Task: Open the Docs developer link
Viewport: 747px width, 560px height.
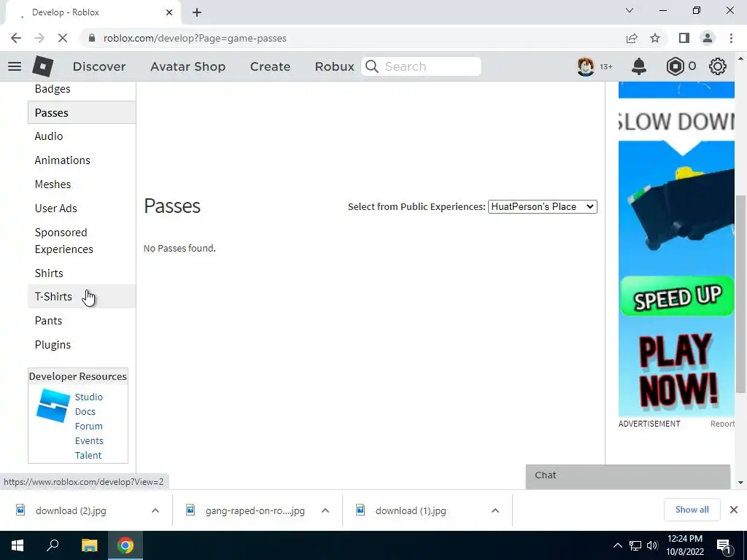Action: click(x=85, y=411)
